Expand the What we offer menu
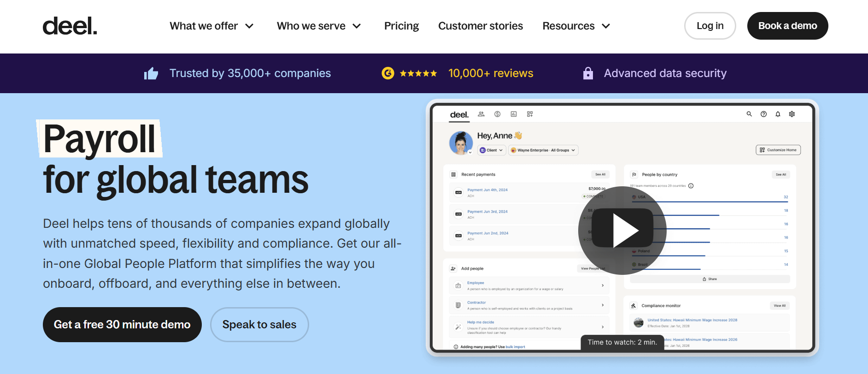 point(211,26)
